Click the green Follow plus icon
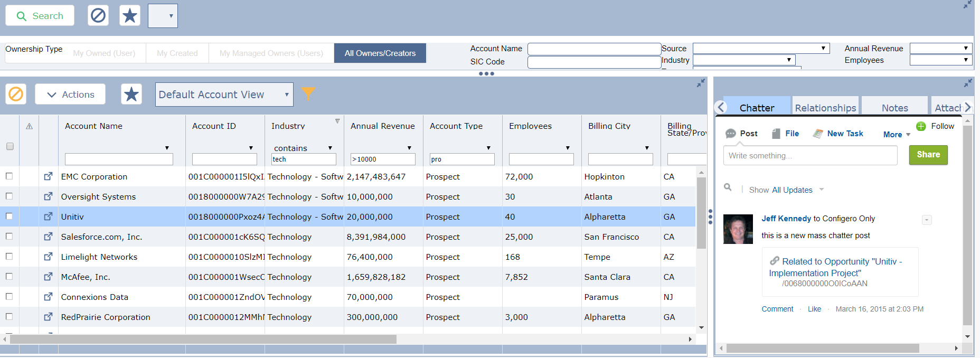This screenshot has width=980, height=358. [x=921, y=126]
